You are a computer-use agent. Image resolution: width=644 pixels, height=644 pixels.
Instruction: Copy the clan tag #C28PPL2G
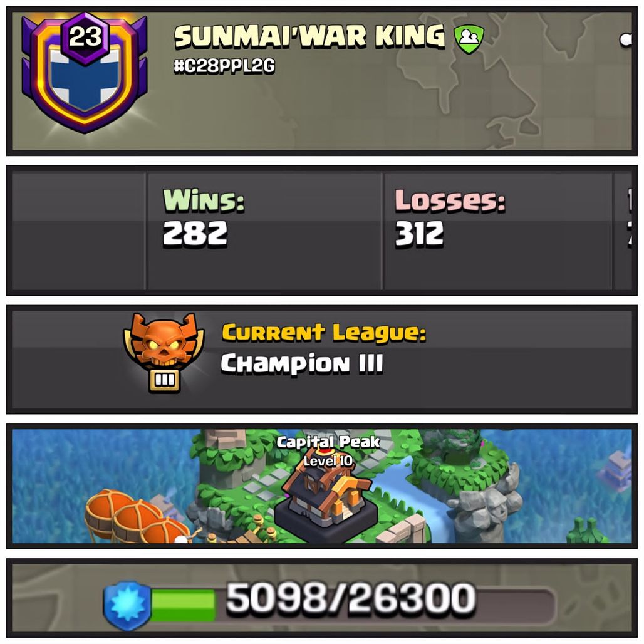pyautogui.click(x=224, y=66)
